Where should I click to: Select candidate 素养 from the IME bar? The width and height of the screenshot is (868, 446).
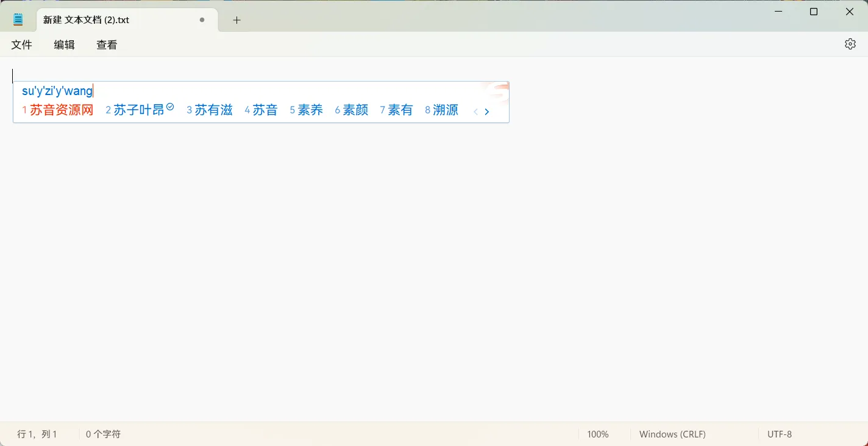point(312,110)
